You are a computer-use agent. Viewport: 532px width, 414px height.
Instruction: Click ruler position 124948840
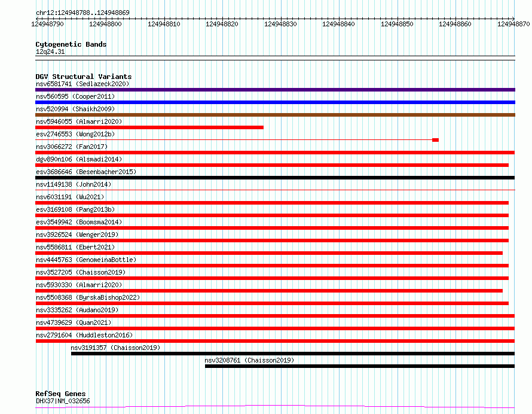pyautogui.click(x=338, y=24)
